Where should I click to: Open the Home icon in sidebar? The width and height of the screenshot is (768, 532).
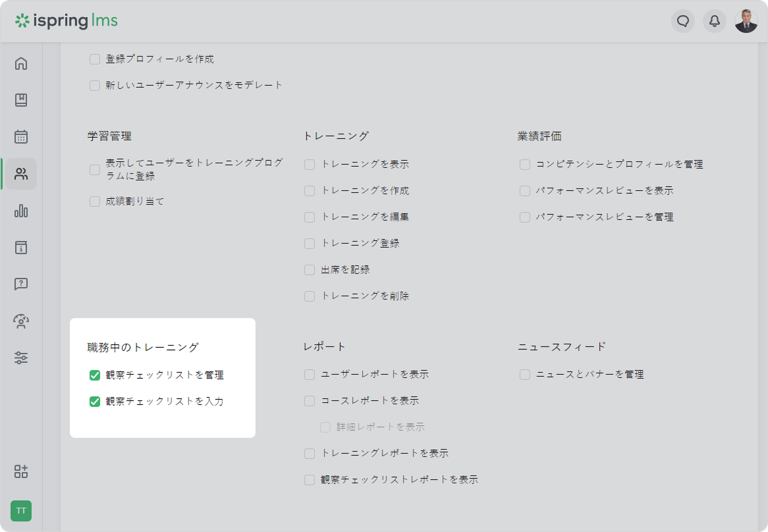pyautogui.click(x=21, y=64)
